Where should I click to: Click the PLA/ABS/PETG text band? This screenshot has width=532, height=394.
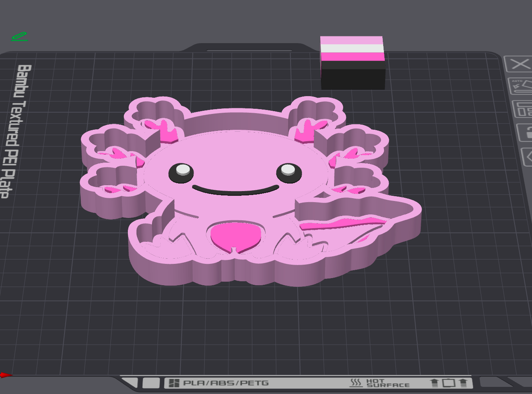point(226,383)
